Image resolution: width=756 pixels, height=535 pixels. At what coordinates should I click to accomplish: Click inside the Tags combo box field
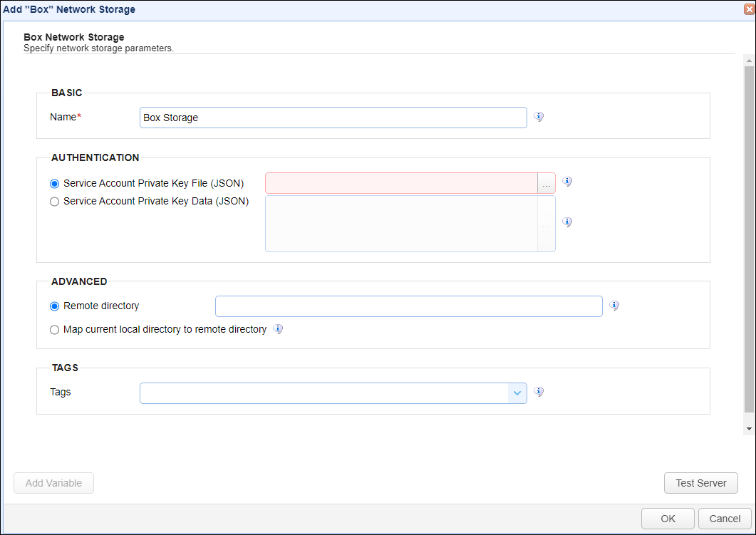(324, 393)
